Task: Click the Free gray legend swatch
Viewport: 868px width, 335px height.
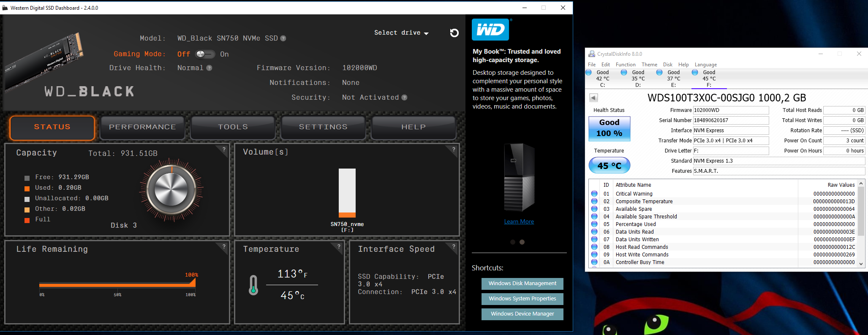Action: click(27, 178)
